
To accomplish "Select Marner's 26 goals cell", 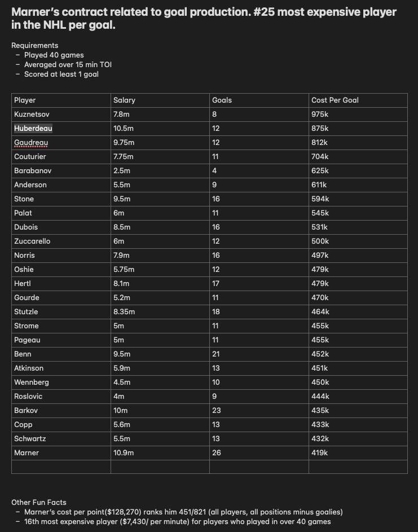I will 259,453.
